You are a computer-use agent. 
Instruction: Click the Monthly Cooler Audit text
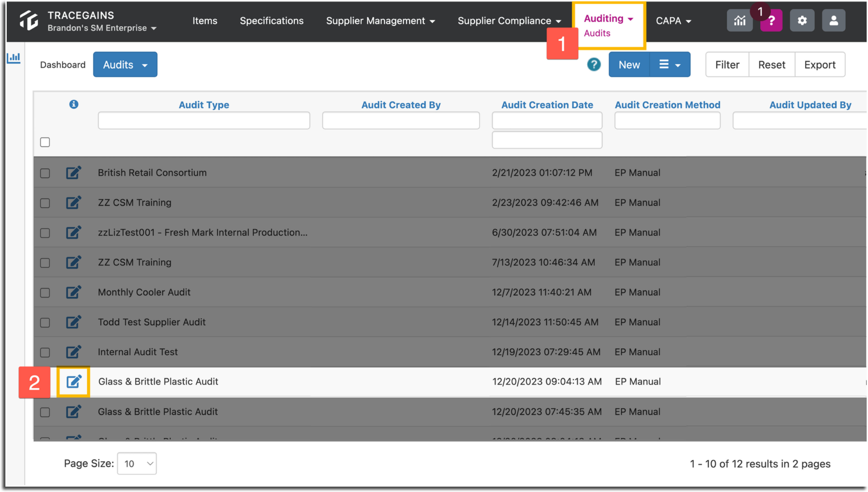[x=144, y=292]
